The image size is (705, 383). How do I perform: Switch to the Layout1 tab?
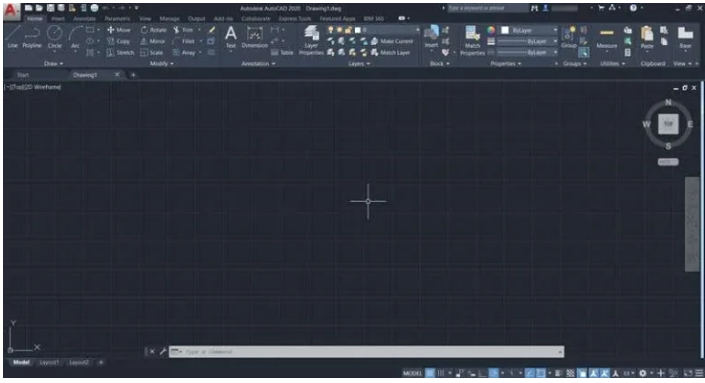pos(49,362)
